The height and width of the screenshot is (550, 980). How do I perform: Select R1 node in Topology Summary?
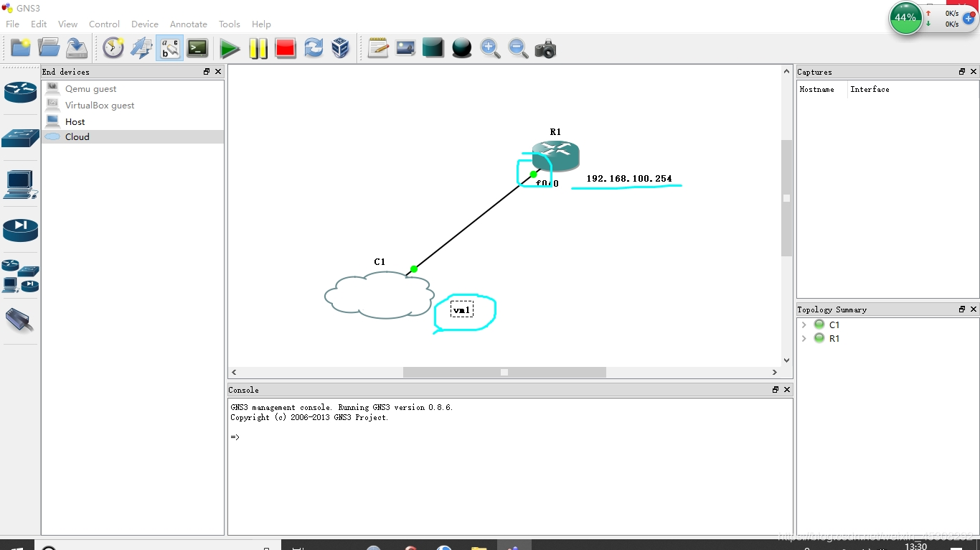pos(834,338)
